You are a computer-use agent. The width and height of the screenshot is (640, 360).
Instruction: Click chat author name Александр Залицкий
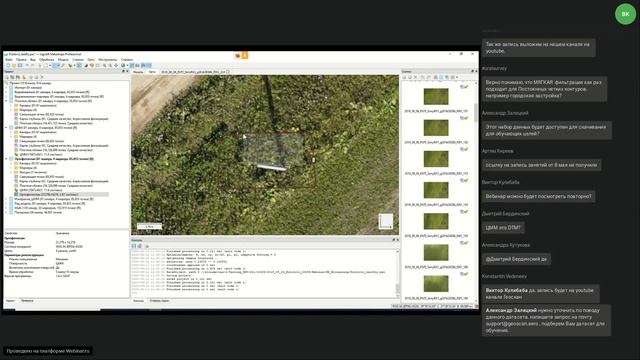point(505,113)
